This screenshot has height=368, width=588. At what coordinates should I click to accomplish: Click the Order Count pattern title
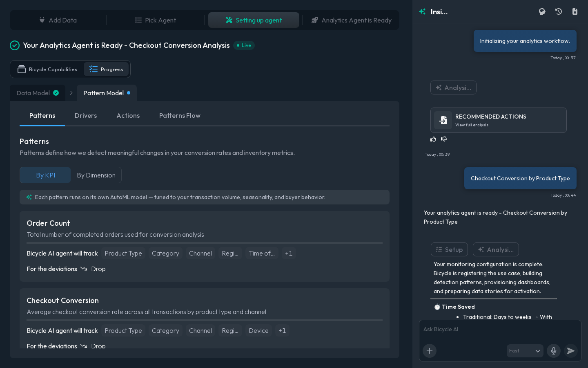click(x=48, y=223)
